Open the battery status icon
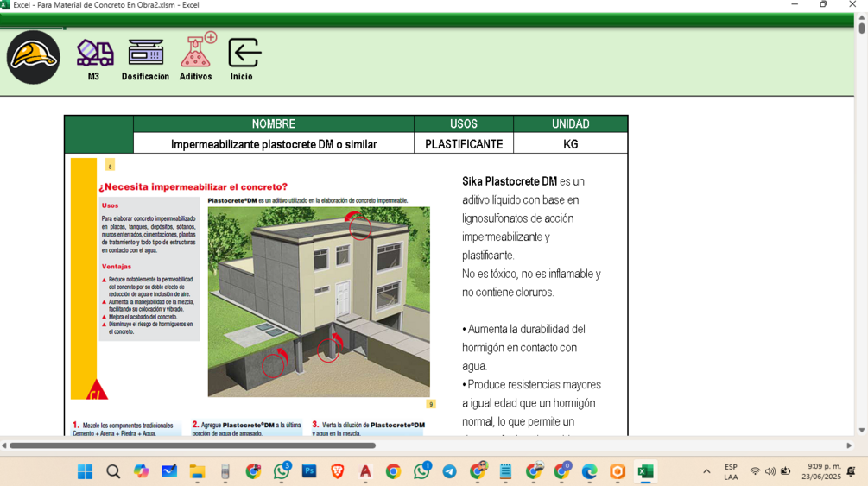 click(785, 471)
